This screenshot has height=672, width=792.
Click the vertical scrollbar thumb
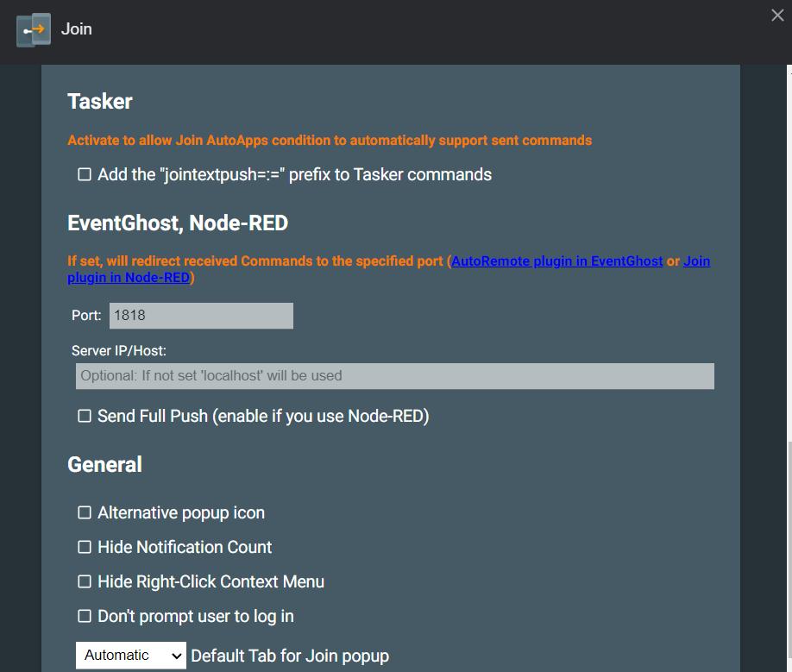[x=787, y=552]
